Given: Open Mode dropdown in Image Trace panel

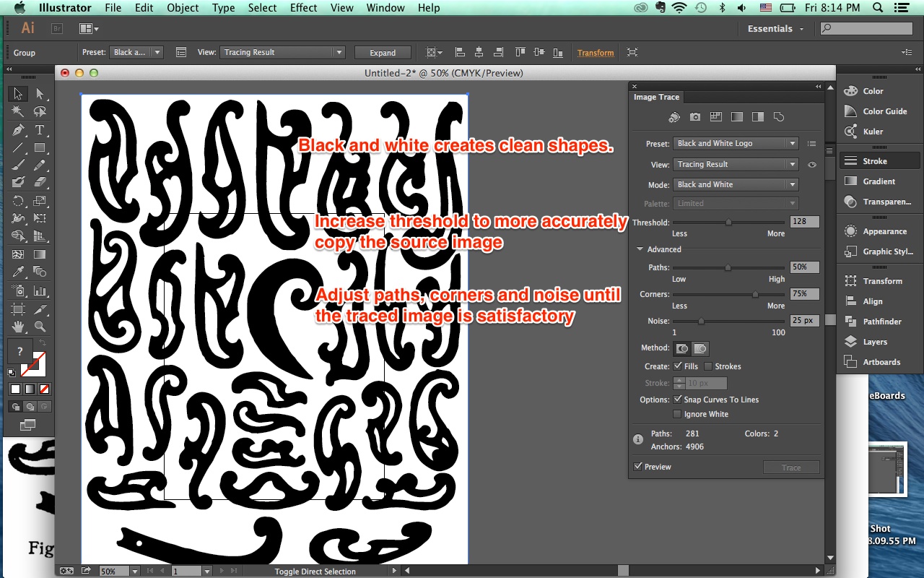Looking at the screenshot, I should click(736, 185).
